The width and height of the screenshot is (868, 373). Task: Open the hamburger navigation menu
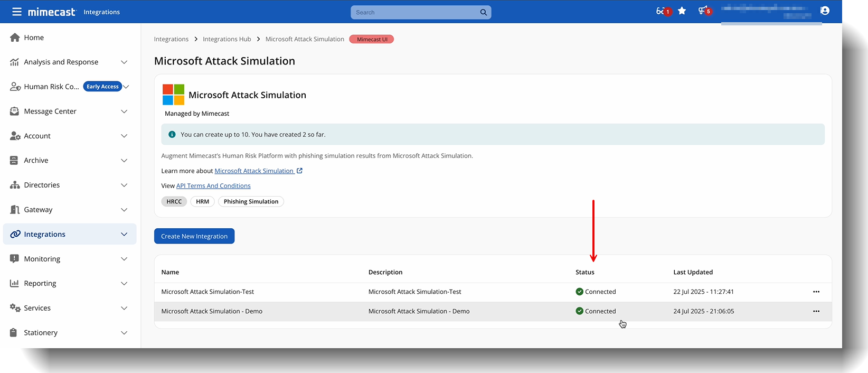tap(17, 12)
